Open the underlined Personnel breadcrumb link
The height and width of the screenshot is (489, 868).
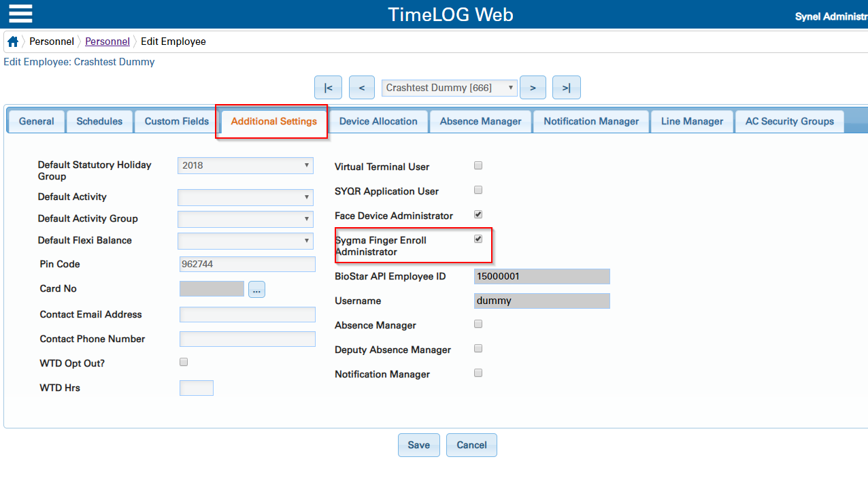107,41
